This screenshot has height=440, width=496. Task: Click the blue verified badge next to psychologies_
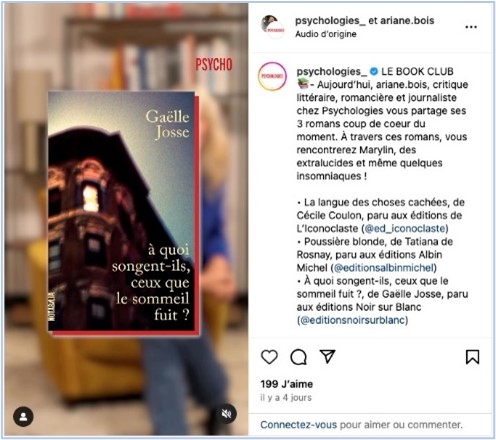[374, 71]
